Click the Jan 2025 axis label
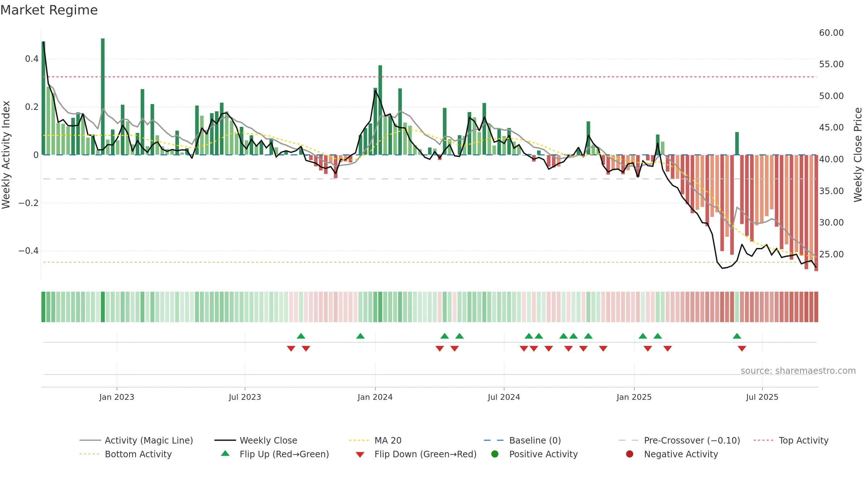This screenshot has height=488, width=868. (634, 397)
